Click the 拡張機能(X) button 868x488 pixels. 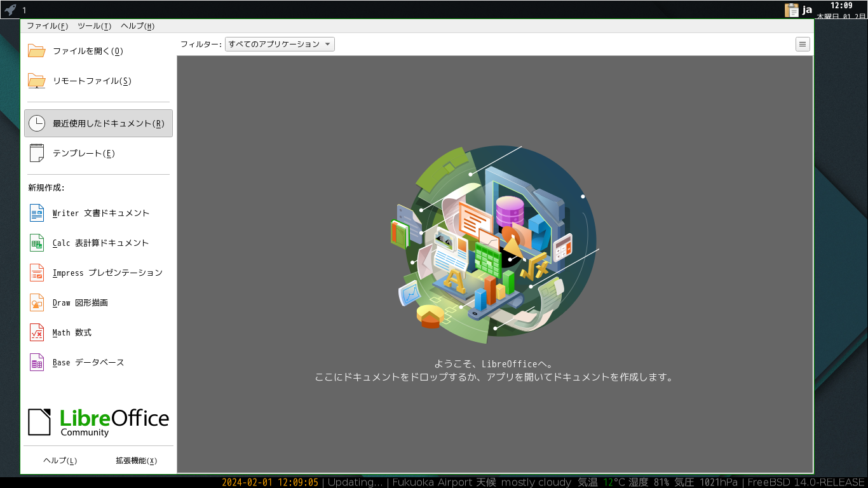pyautogui.click(x=137, y=461)
